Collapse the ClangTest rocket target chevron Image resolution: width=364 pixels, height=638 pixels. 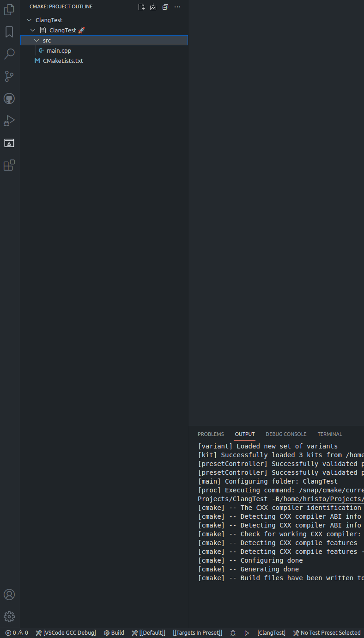(x=33, y=30)
